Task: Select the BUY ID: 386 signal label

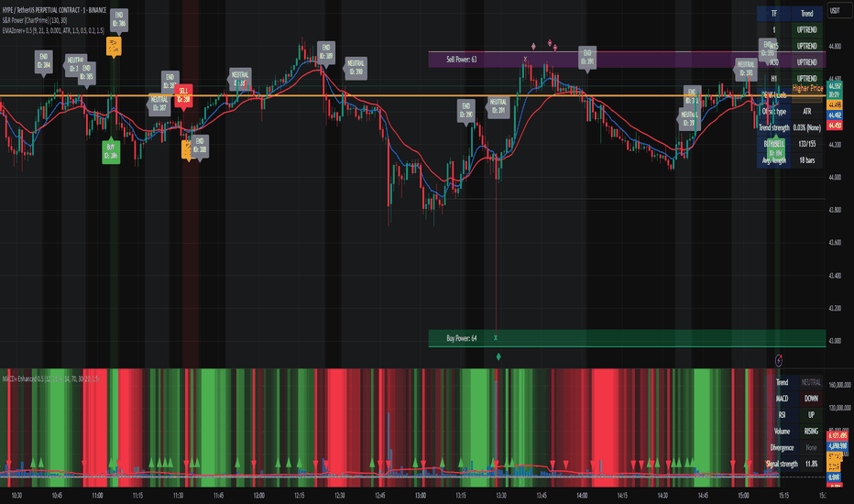Action: tap(111, 151)
